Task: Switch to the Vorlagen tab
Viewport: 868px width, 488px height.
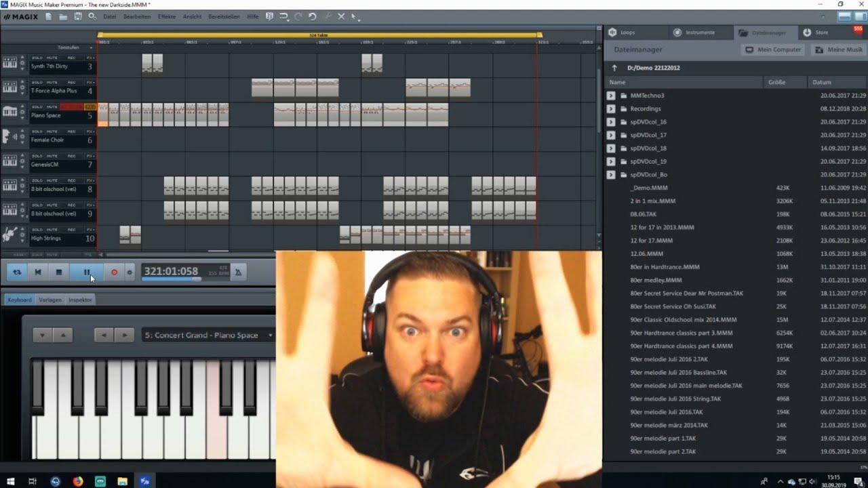Action: 50,300
